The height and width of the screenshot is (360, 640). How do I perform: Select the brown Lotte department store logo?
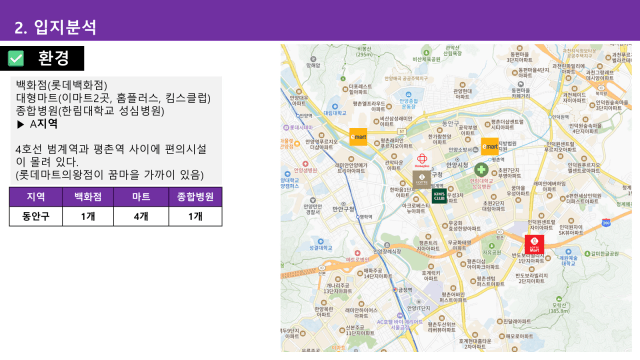[422, 180]
